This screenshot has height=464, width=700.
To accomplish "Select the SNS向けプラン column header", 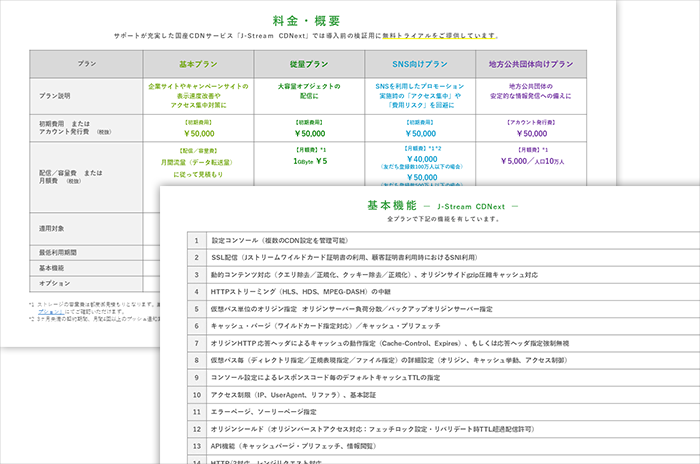I will tap(420, 64).
